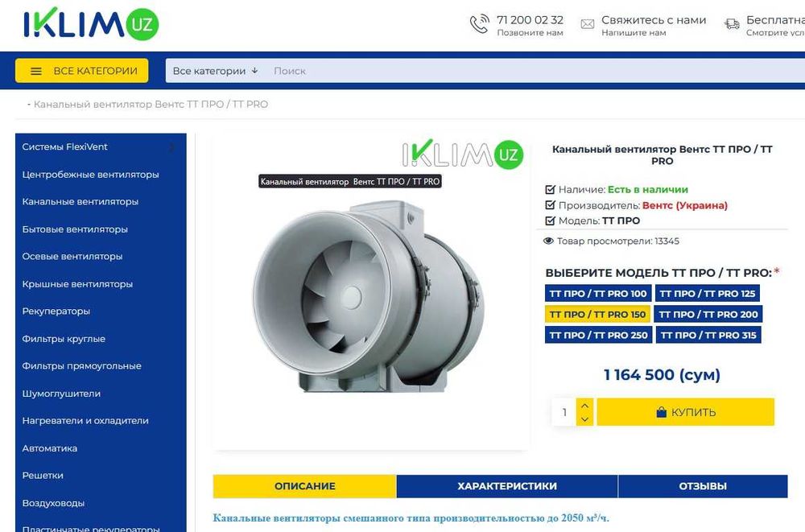Open Осевые вентиляторы category
This screenshot has width=805, height=532.
coord(72,256)
